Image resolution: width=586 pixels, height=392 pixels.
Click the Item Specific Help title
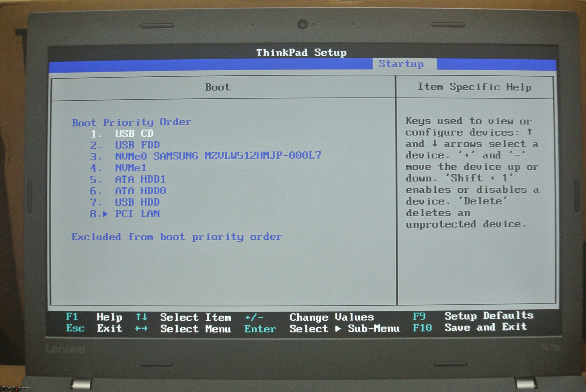pyautogui.click(x=474, y=87)
